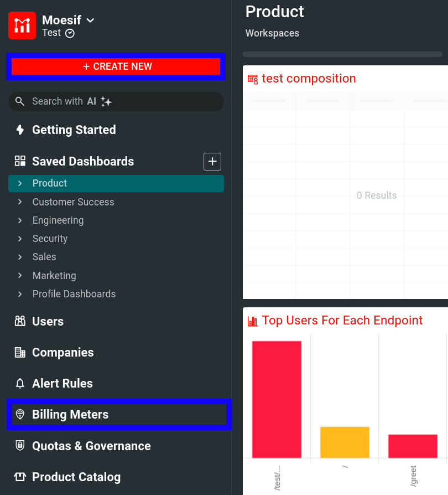Screen dimensions: 448x495
Task: Click the Users people icon in sidebar
Action: pyautogui.click(x=19, y=321)
